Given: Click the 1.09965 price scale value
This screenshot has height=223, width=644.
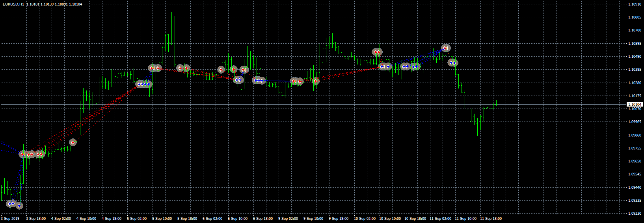Looking at the screenshot, I should tap(634, 122).
